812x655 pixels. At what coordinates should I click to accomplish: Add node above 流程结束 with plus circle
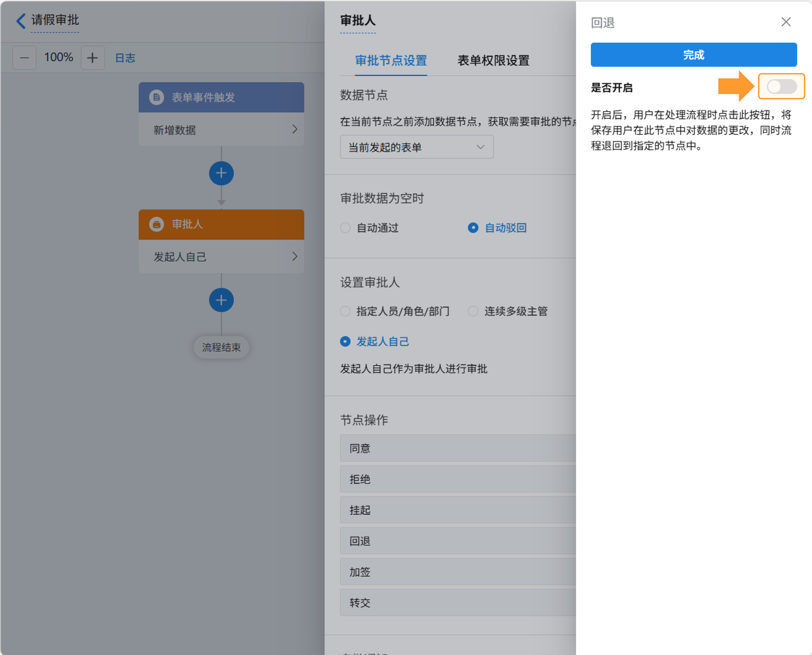pyautogui.click(x=221, y=300)
